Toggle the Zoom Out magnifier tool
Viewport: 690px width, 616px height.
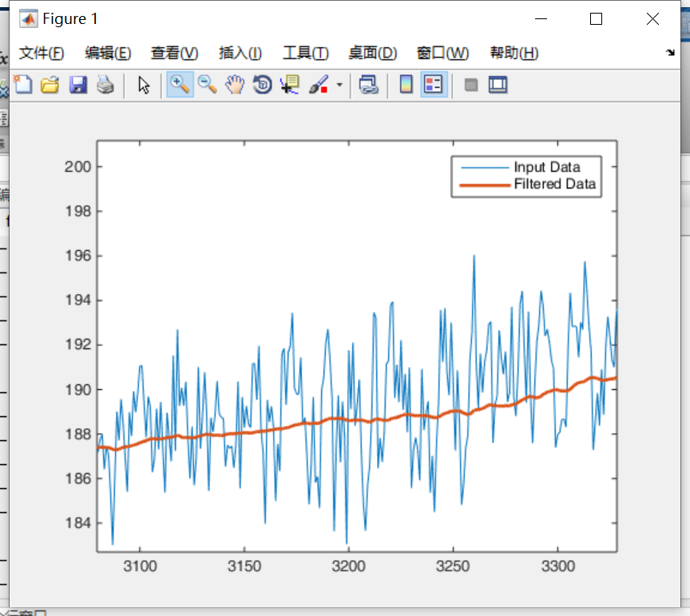coord(207,85)
